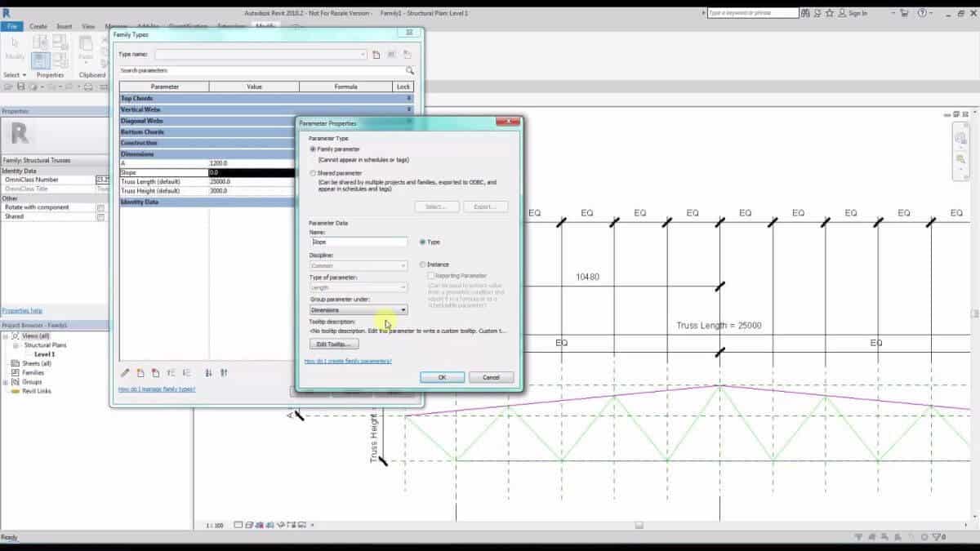The image size is (980, 551).
Task: Click the magnifier icon in Search parameters
Action: coord(409,71)
